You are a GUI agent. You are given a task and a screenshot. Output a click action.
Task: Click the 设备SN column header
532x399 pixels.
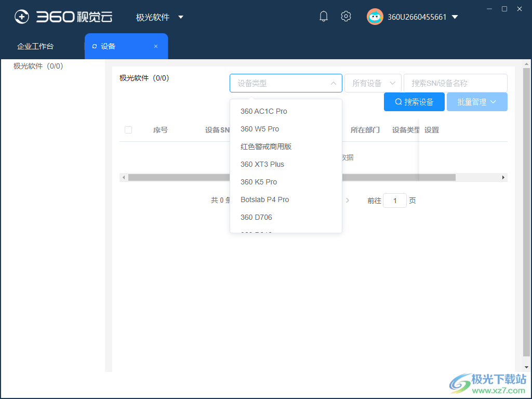[217, 130]
